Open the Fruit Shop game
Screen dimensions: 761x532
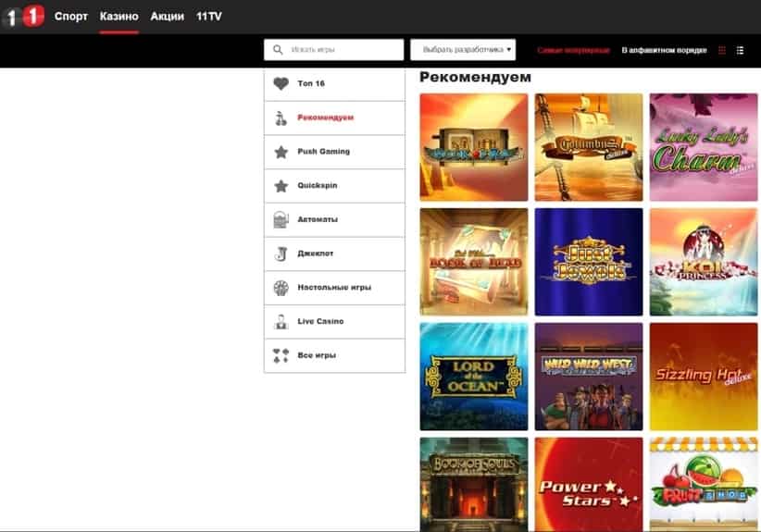click(704, 484)
